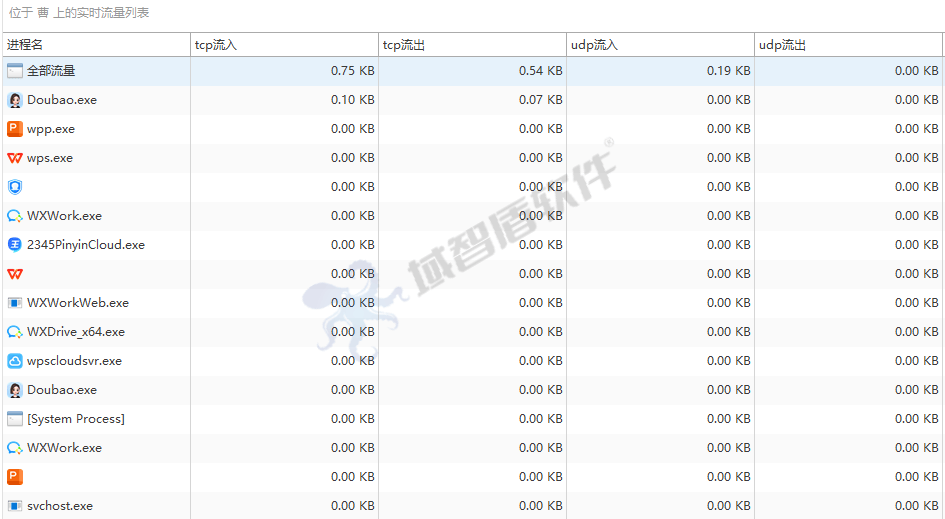Select the wpscloudsvr.exe process name

(74, 361)
